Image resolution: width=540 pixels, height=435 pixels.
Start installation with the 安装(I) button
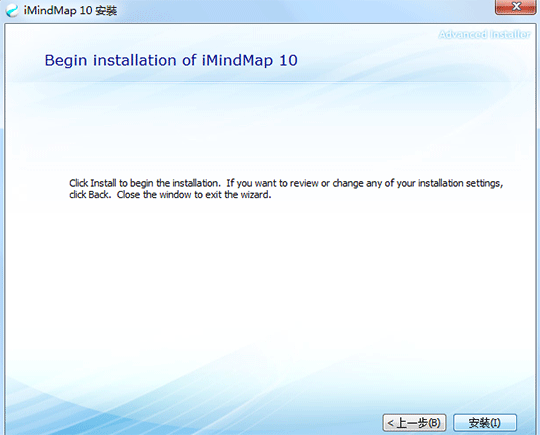(x=485, y=423)
